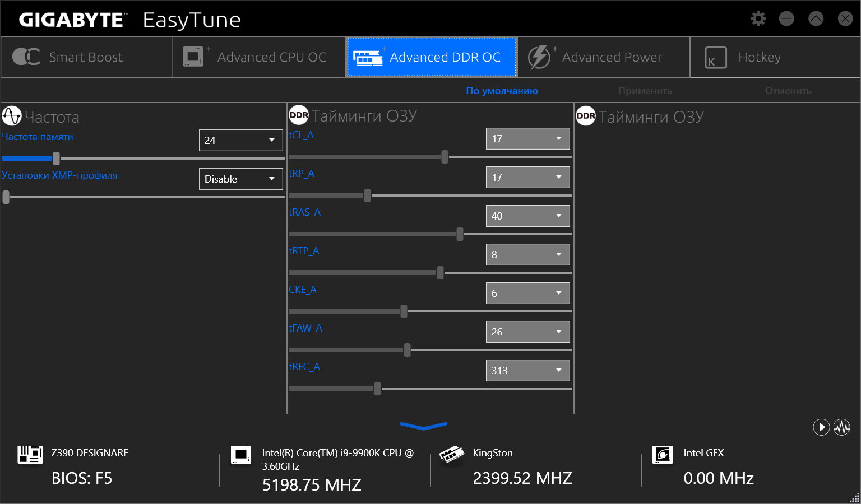Open the hardware monitor waveform icon
The height and width of the screenshot is (504, 861).
pos(842,427)
